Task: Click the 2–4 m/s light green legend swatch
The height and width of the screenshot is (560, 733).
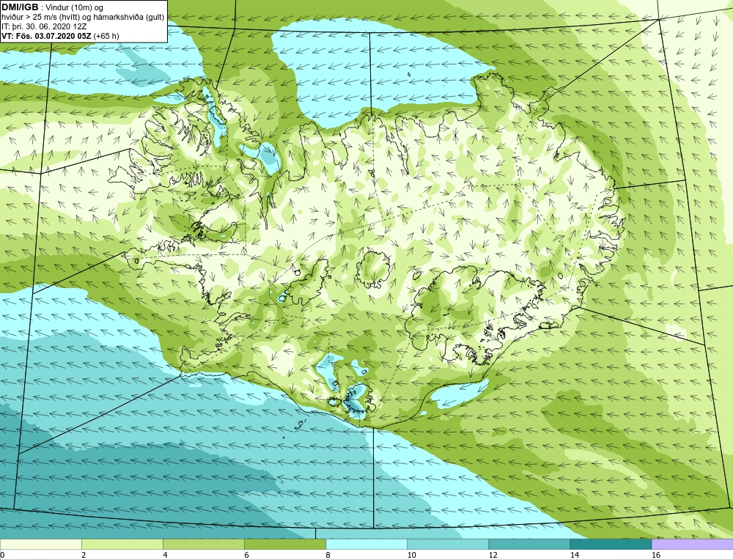Action: coord(122,544)
